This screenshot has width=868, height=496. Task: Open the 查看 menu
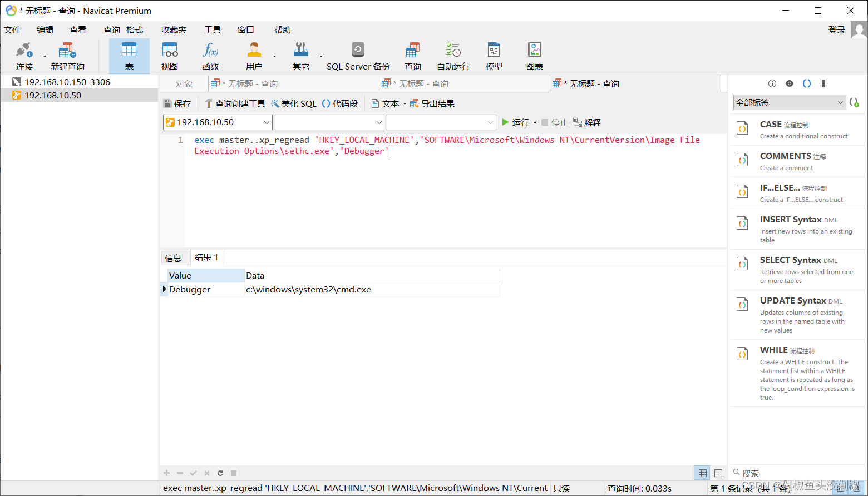click(78, 30)
